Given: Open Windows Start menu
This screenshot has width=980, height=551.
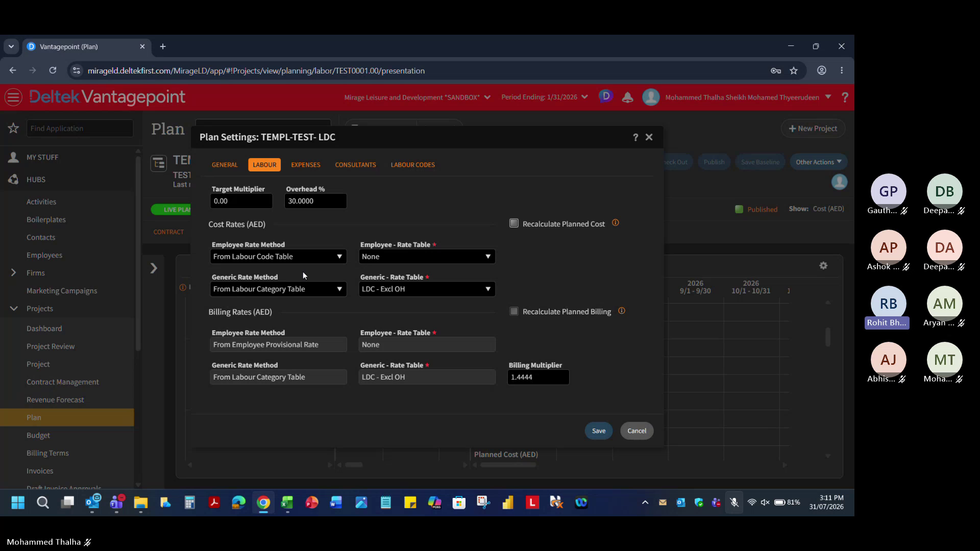Looking at the screenshot, I should pos(18,503).
